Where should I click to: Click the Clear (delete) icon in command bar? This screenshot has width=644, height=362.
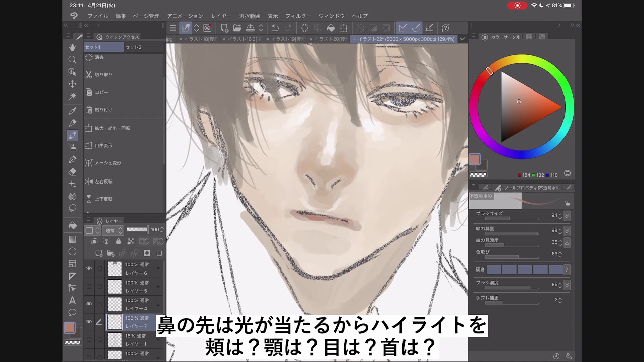click(304, 28)
